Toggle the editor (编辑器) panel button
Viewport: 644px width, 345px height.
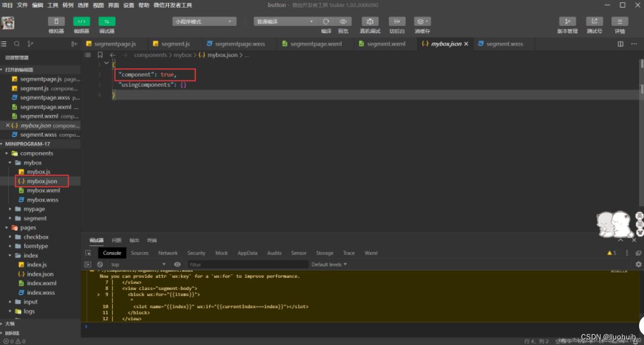click(x=81, y=21)
